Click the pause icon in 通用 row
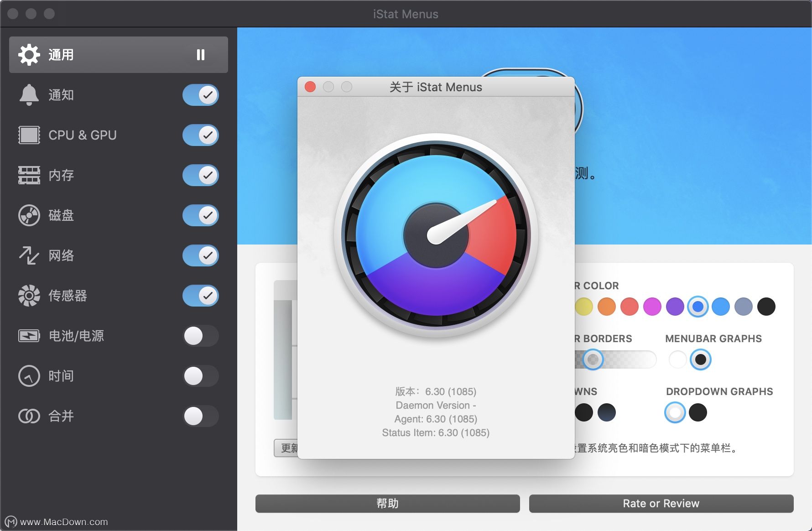The image size is (812, 531). (x=201, y=55)
